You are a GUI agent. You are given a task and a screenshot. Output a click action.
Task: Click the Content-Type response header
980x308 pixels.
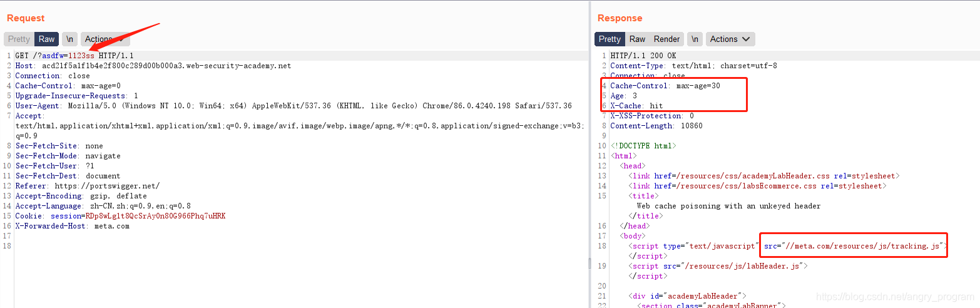694,66
